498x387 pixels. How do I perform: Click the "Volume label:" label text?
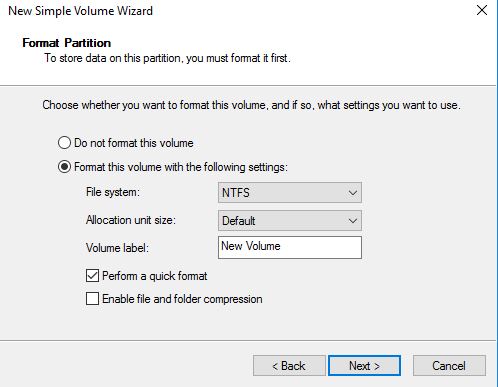click(x=117, y=248)
